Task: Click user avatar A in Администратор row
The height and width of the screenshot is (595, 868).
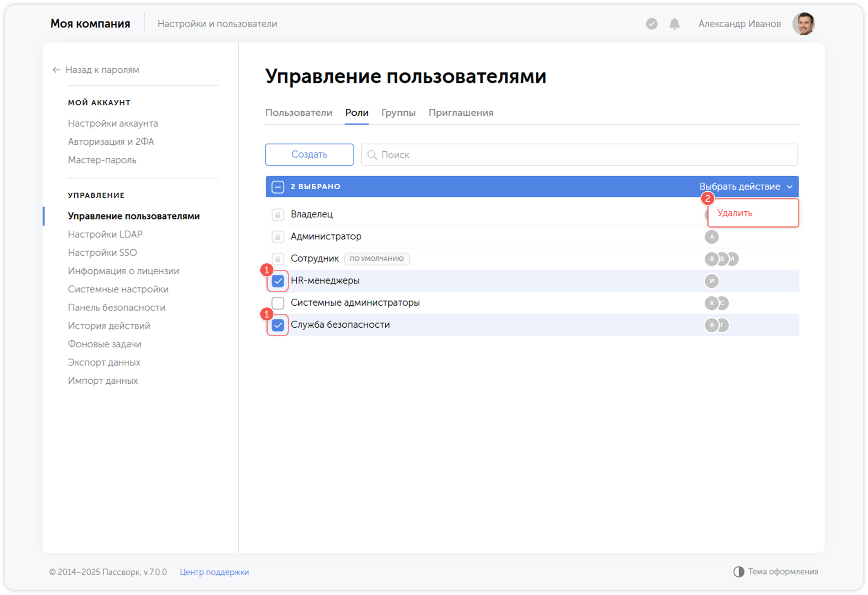Action: click(711, 237)
